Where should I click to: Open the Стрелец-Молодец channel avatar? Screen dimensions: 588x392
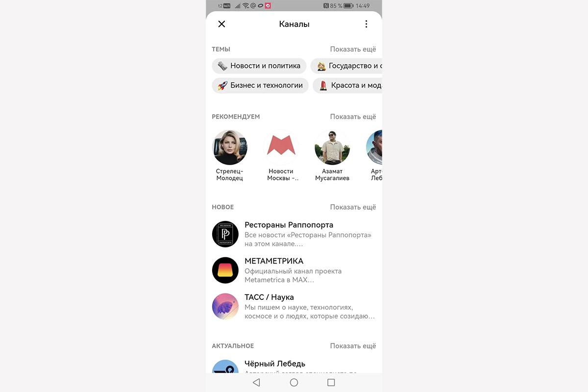(x=230, y=147)
